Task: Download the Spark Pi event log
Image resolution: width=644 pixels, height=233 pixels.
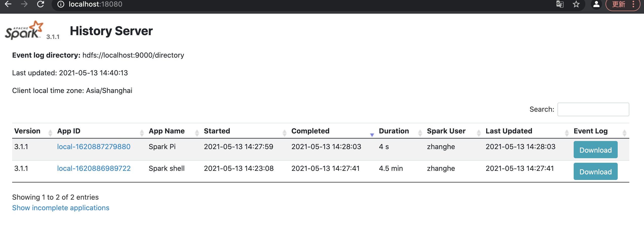Action: 595,150
